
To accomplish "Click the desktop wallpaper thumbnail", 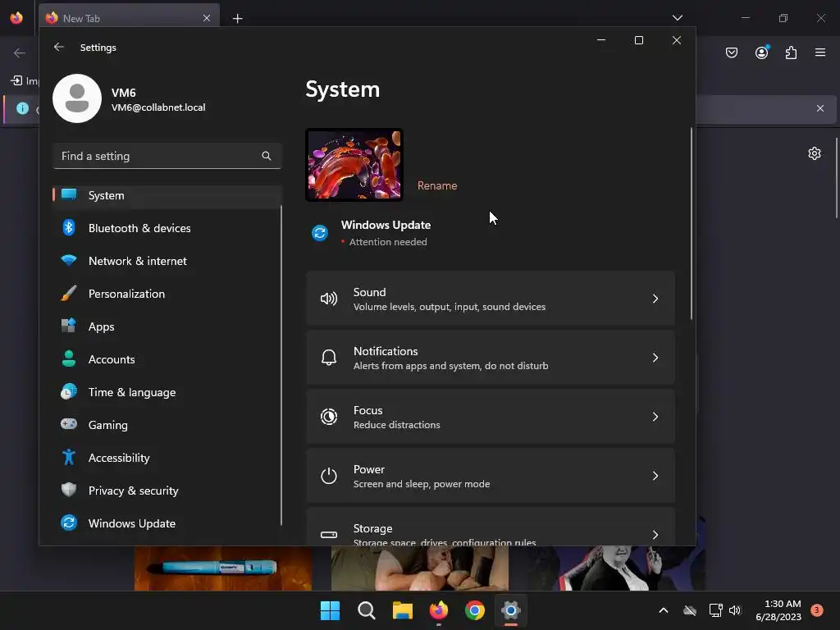I will [354, 165].
